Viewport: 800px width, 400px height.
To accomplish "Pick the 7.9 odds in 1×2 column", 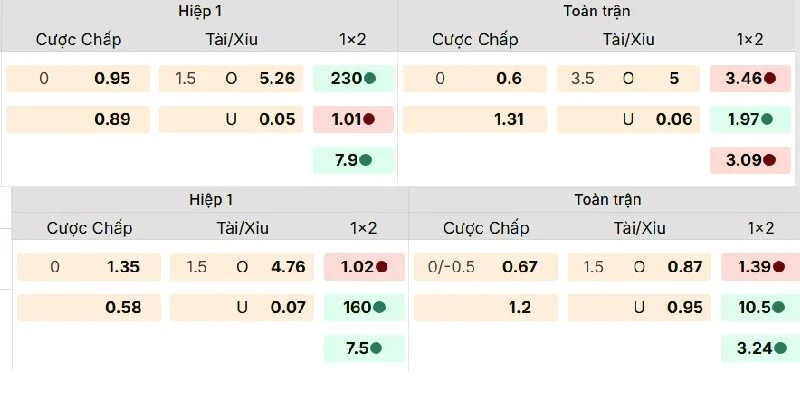I will [x=353, y=160].
